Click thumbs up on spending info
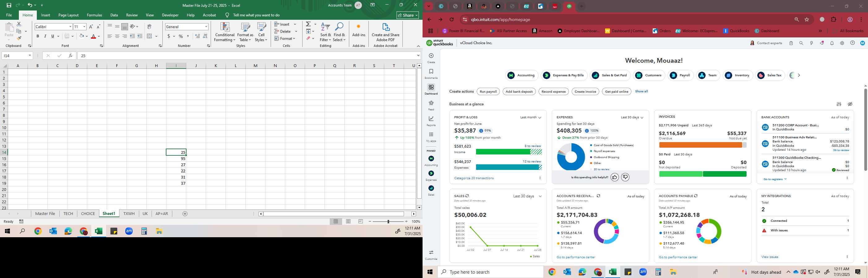Screen dimensions: 868x278 coord(615,177)
